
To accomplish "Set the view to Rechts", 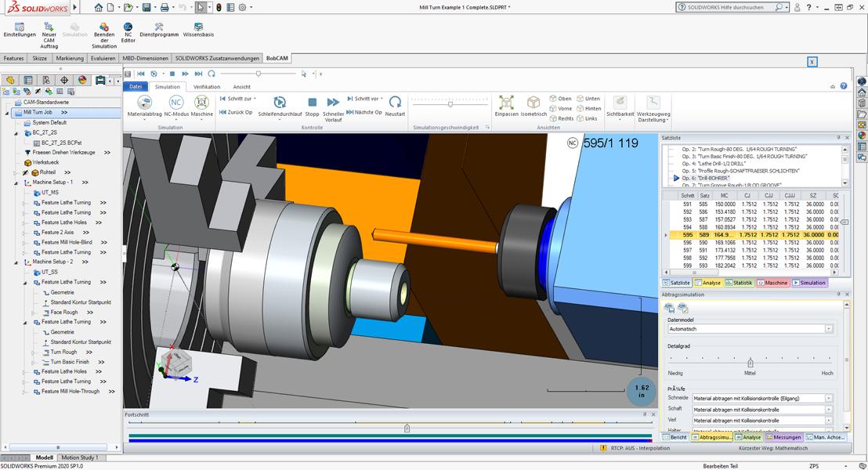I will coord(562,118).
